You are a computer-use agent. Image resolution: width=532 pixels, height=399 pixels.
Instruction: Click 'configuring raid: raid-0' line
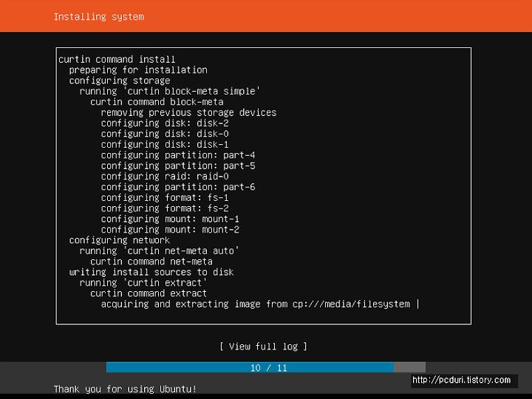pos(165,177)
